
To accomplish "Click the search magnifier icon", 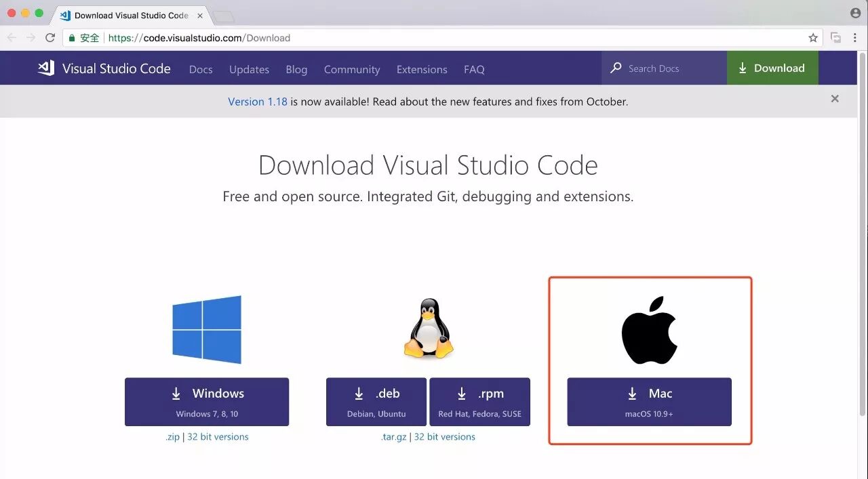I will (x=616, y=68).
